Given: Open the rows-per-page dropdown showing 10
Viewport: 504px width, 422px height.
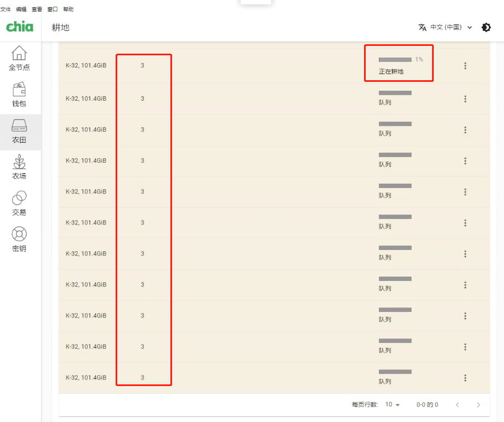Looking at the screenshot, I should (392, 405).
